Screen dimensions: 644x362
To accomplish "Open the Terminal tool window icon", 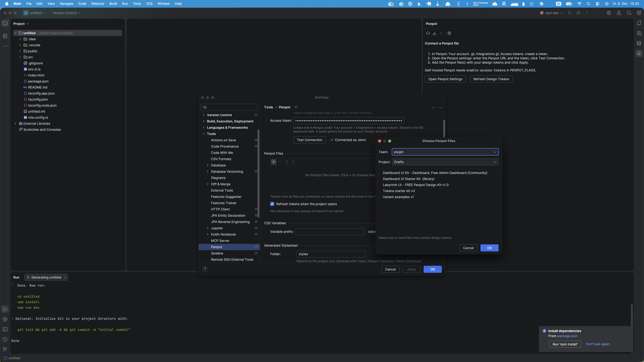I will click(x=5, y=329).
